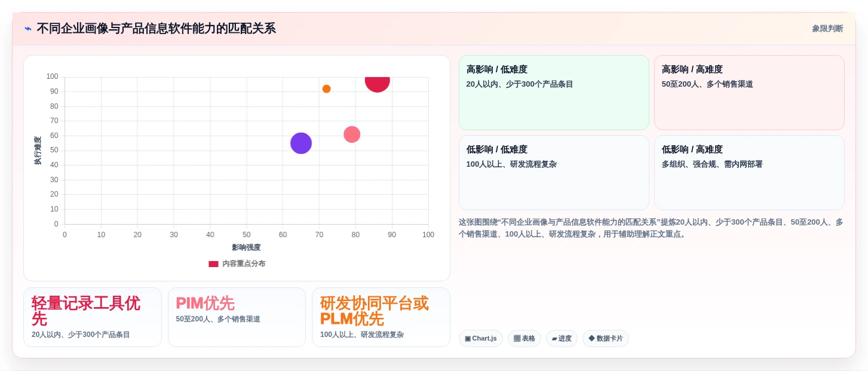
Task: Click the text 20人以内、少于300个产品条目 in the green card
Action: (x=520, y=84)
